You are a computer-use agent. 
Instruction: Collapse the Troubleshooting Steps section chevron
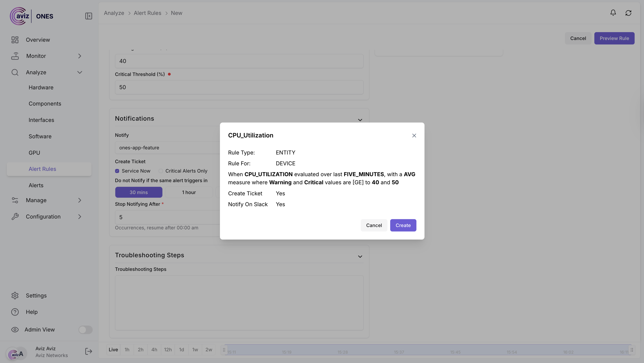click(360, 256)
